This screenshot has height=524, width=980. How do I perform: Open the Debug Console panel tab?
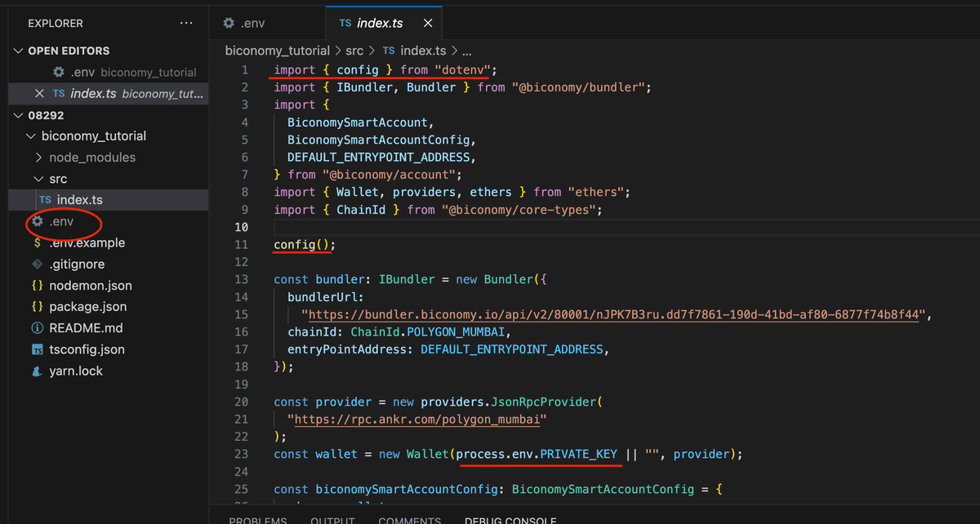click(510, 519)
